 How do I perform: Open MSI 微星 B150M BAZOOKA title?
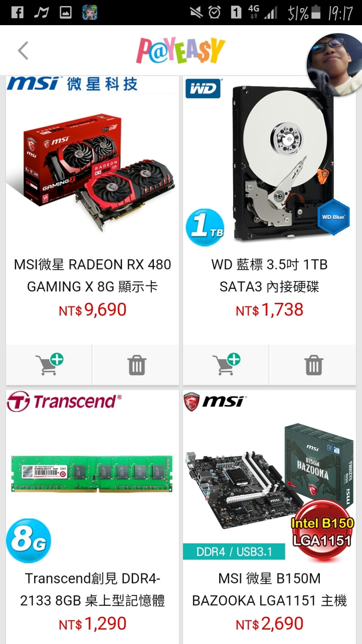[x=269, y=589]
